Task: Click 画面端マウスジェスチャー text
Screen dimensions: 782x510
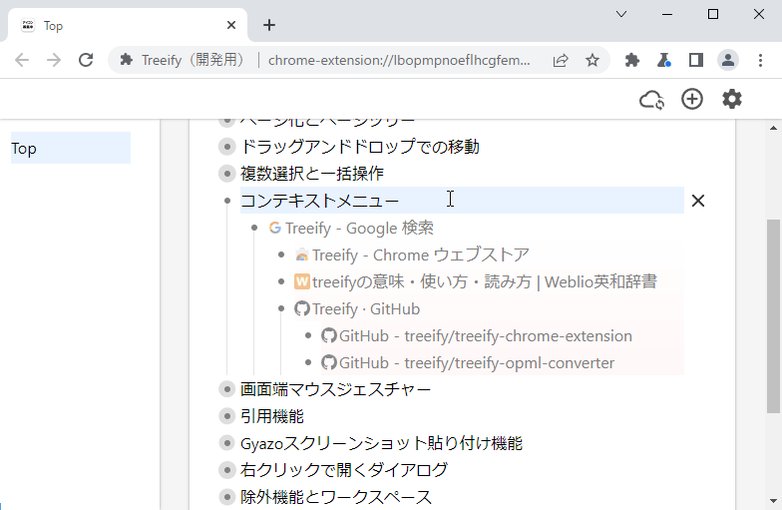Action: click(x=336, y=389)
